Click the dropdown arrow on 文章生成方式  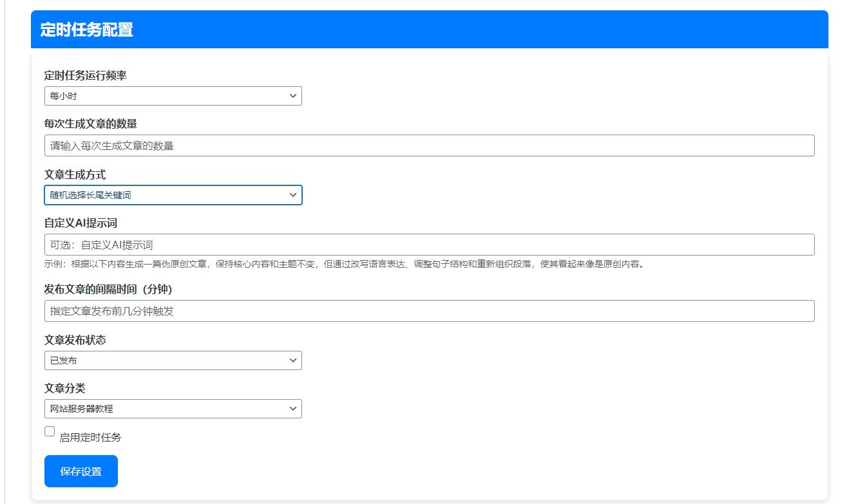tap(294, 194)
